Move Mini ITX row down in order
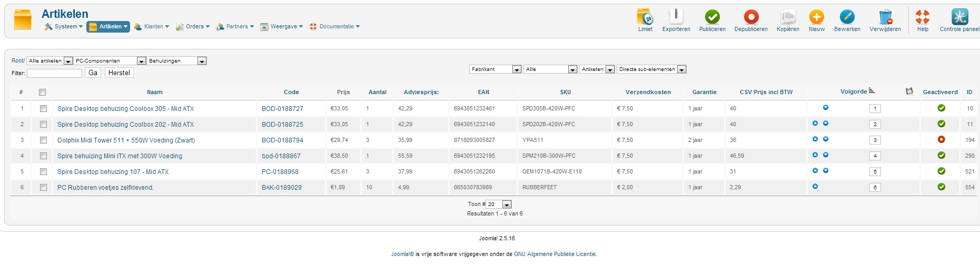Image resolution: width=980 pixels, height=266 pixels. point(826,155)
